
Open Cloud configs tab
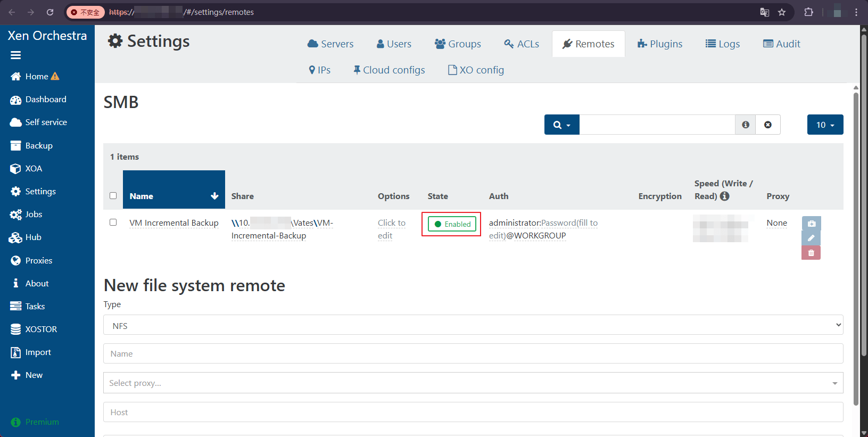pos(388,70)
